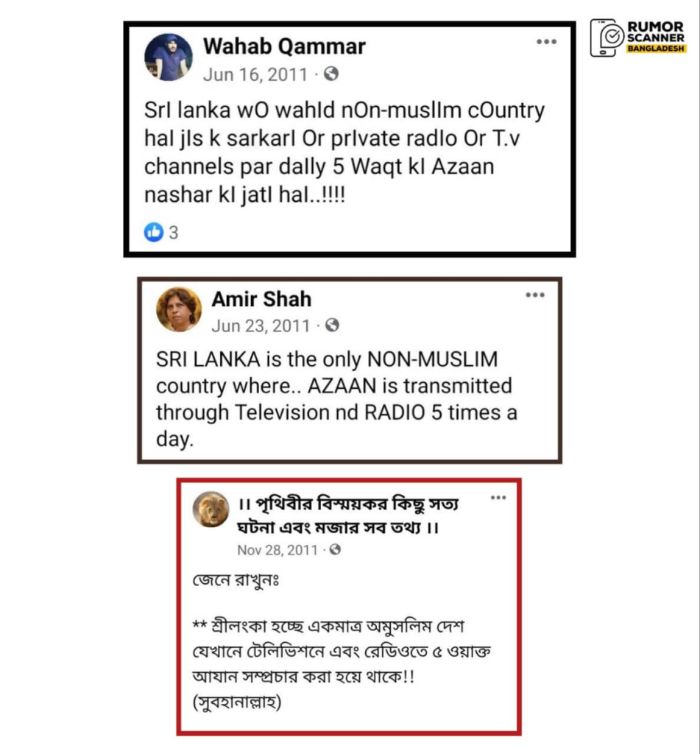Open Amir Shah's profile picture
This screenshot has height=754, width=700.
click(x=179, y=309)
